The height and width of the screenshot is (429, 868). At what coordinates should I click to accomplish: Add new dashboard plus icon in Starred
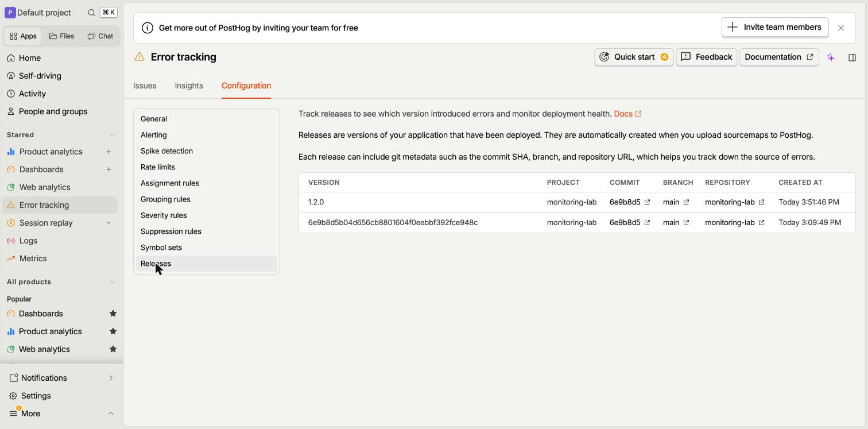(108, 169)
